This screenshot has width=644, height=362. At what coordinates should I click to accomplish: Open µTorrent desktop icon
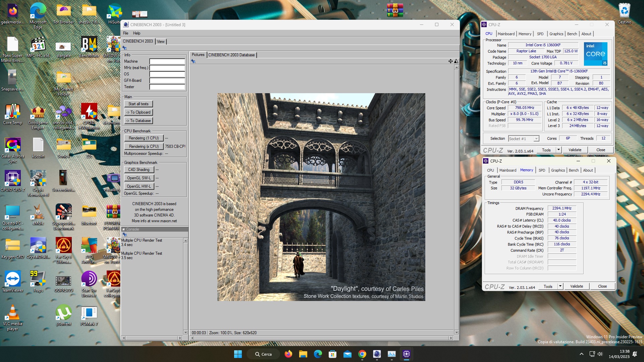[x=63, y=315]
